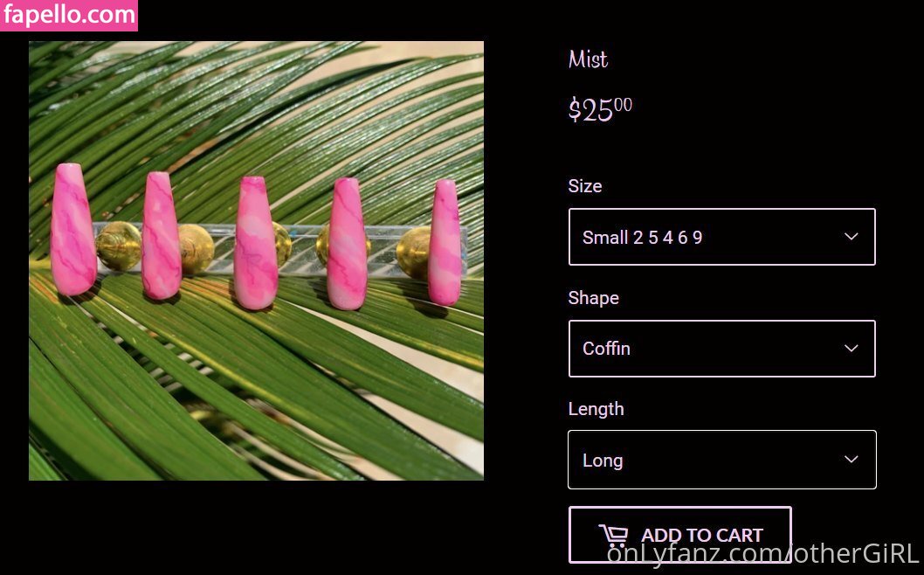Click the chevron arrow in the Size box

(x=851, y=237)
